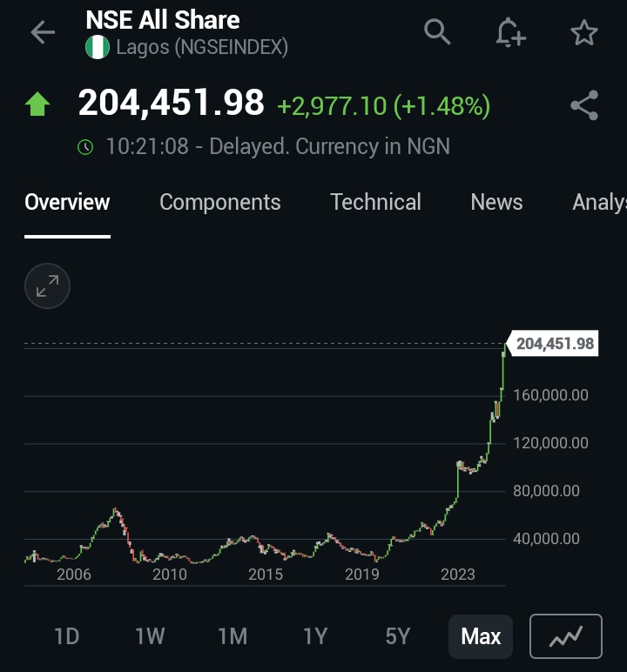Set chart range to 1Y
This screenshot has height=672, width=627.
315,636
